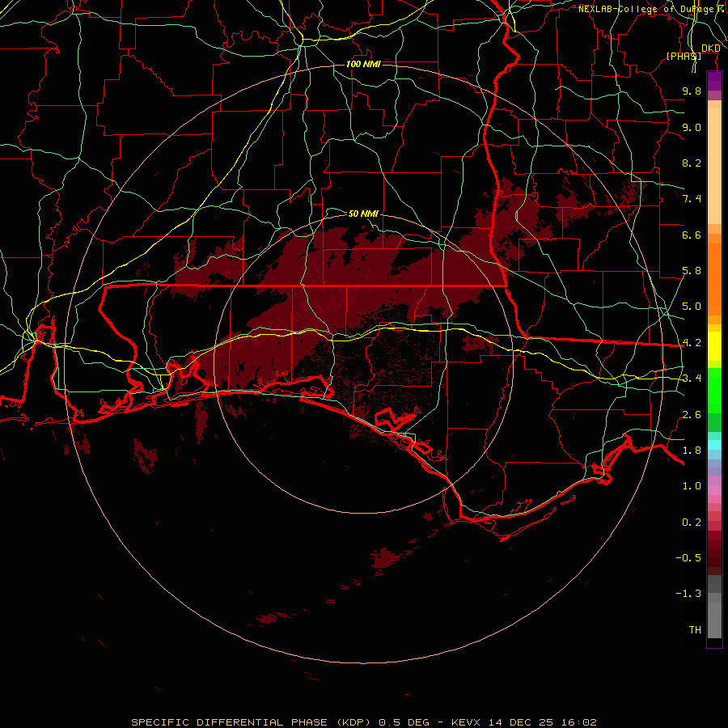Viewport: 728px width, 728px height.
Task: Click the gray segment of the color bar
Action: pos(714,607)
